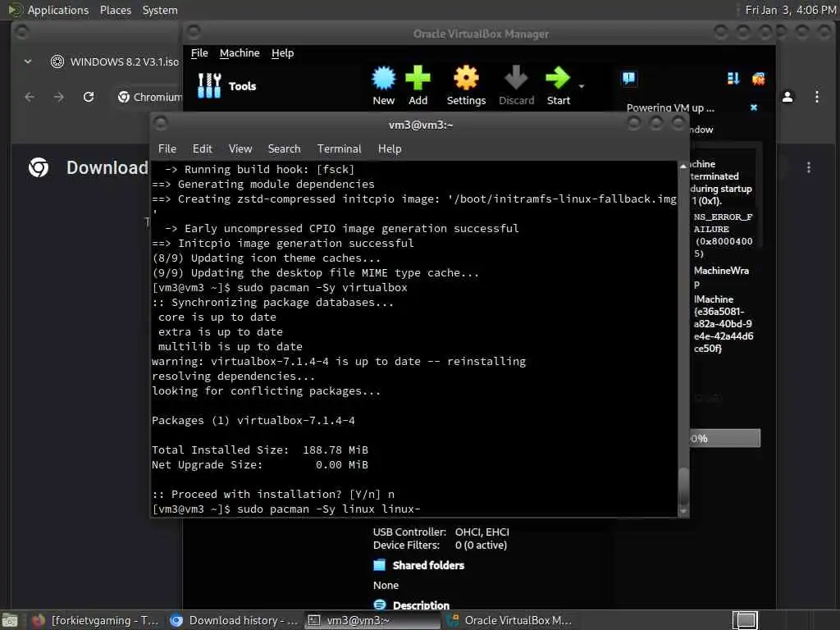Dismiss the Powering VM up notification
Screen dimensions: 840x630
coord(754,107)
